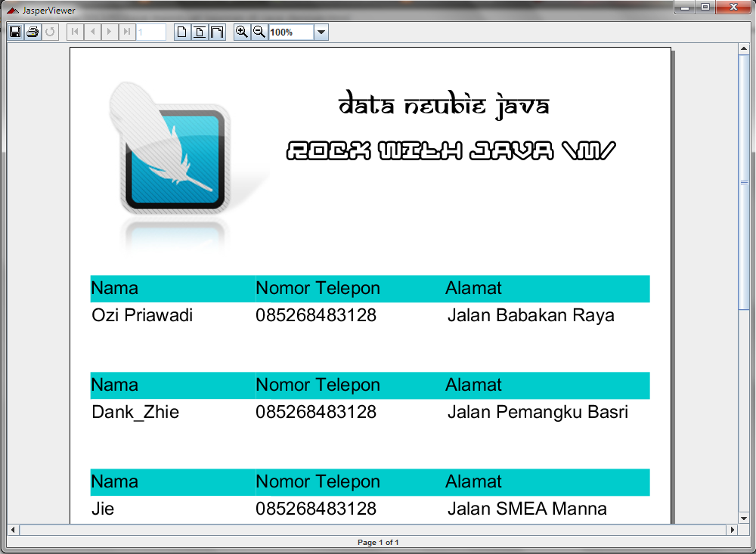756x554 pixels.
Task: Click 'Nama' header above Ozi Priawadi
Action: coord(115,288)
